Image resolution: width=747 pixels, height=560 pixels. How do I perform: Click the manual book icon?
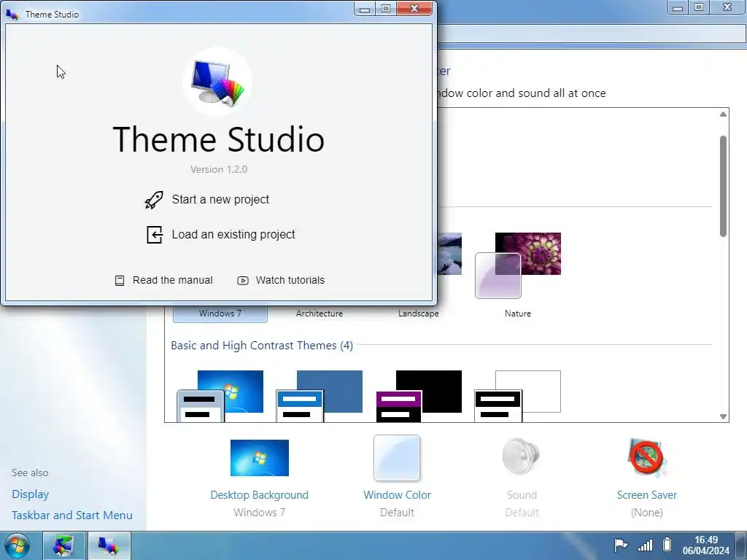click(x=120, y=281)
